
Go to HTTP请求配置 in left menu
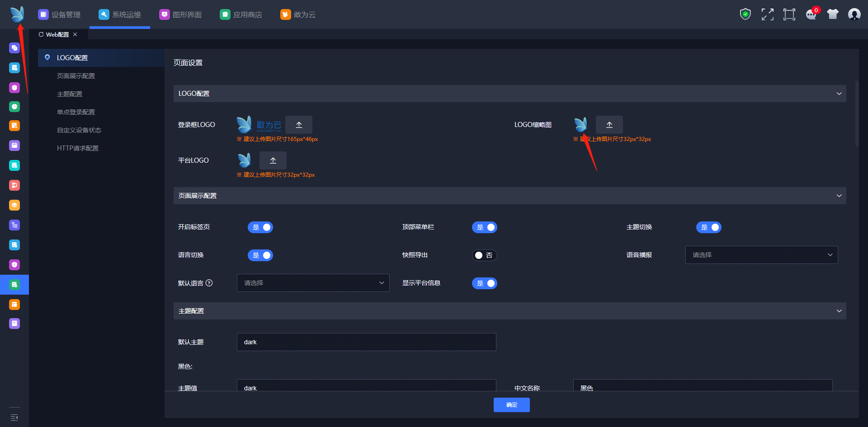[78, 148]
